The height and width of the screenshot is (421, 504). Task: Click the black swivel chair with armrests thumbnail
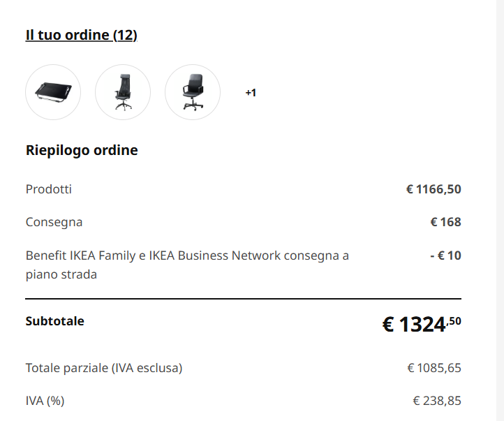pyautogui.click(x=193, y=92)
